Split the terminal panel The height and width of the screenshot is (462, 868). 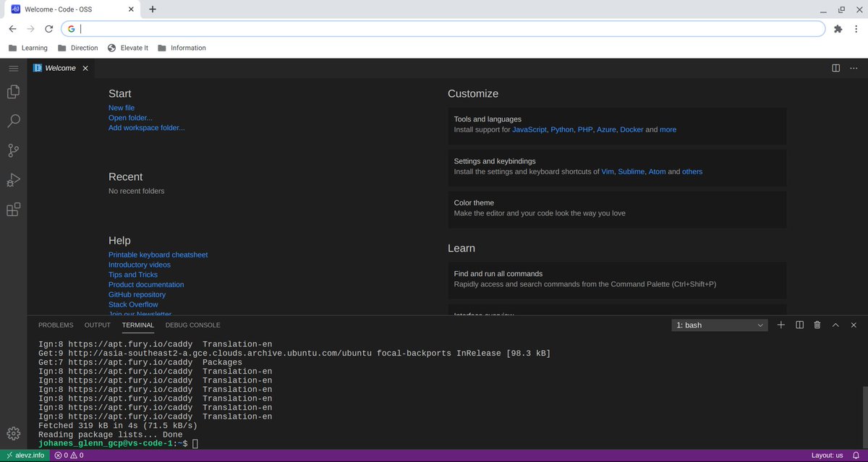coord(799,325)
